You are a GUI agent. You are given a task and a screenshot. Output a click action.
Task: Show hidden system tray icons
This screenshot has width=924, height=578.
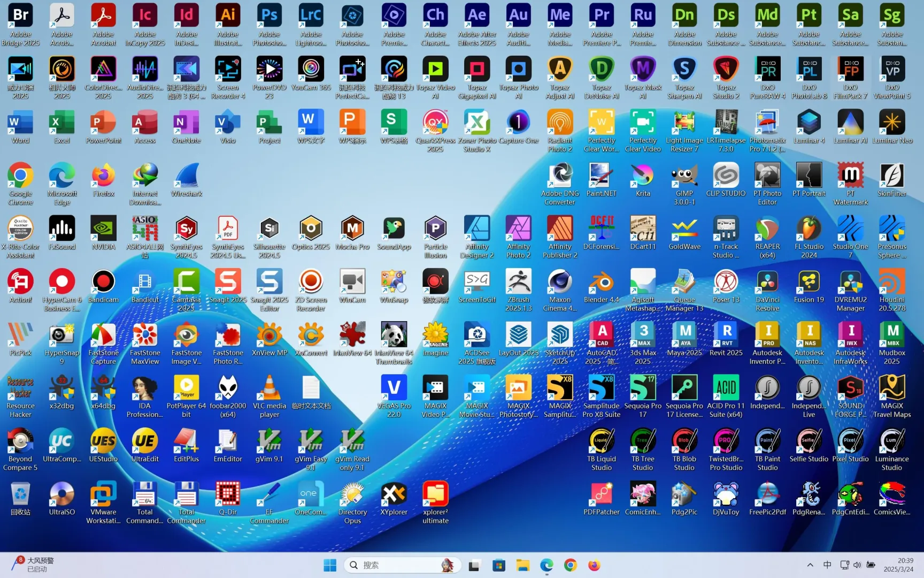coord(810,565)
